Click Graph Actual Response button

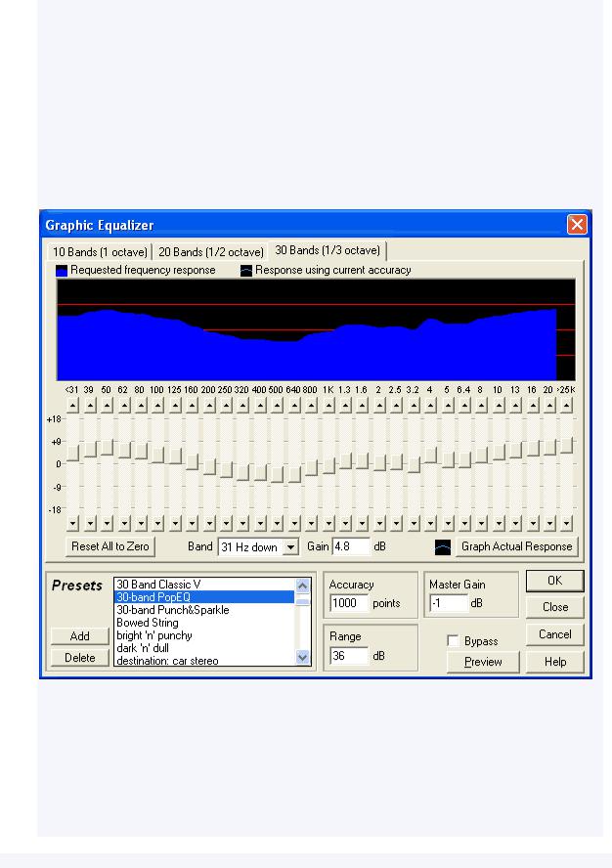coord(516,546)
